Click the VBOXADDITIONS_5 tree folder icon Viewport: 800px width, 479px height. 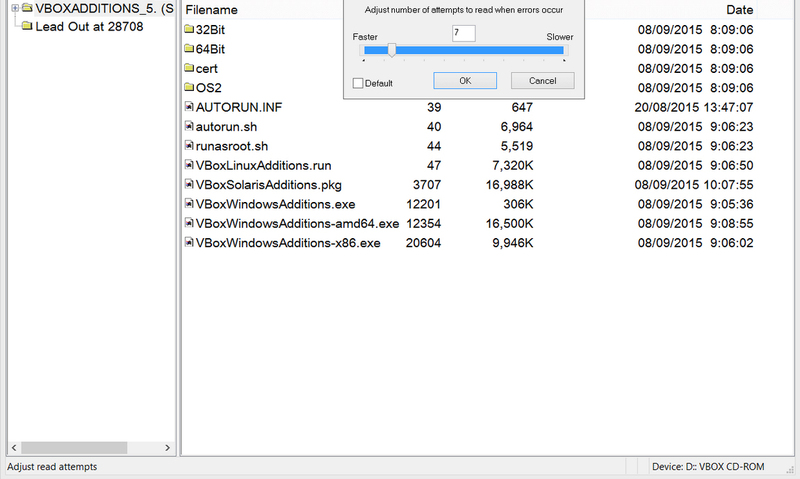27,8
